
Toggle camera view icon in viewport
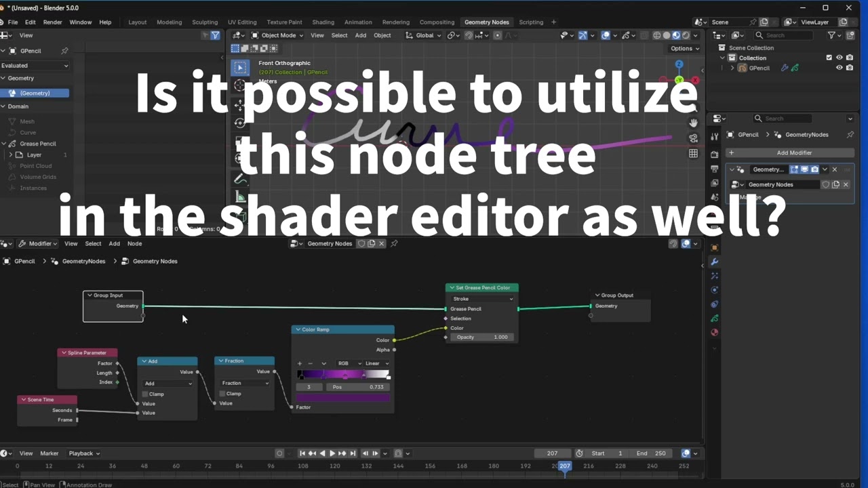click(x=693, y=138)
